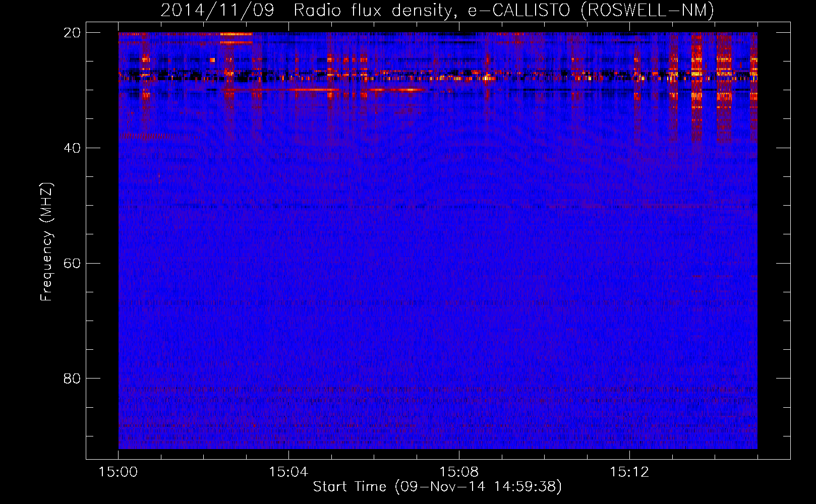Click the "Start Time (09-Nov-14 14:59:38)" x-axis label
The height and width of the screenshot is (504, 816).
(x=437, y=487)
